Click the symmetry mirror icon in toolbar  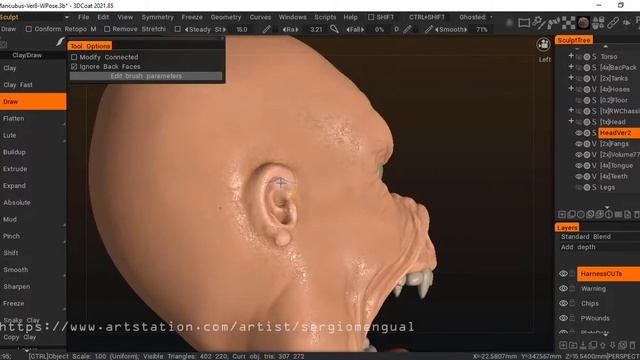tap(627, 23)
